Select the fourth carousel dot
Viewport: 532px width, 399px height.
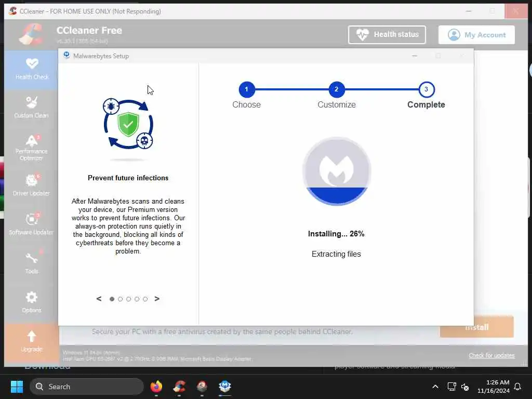pos(137,299)
